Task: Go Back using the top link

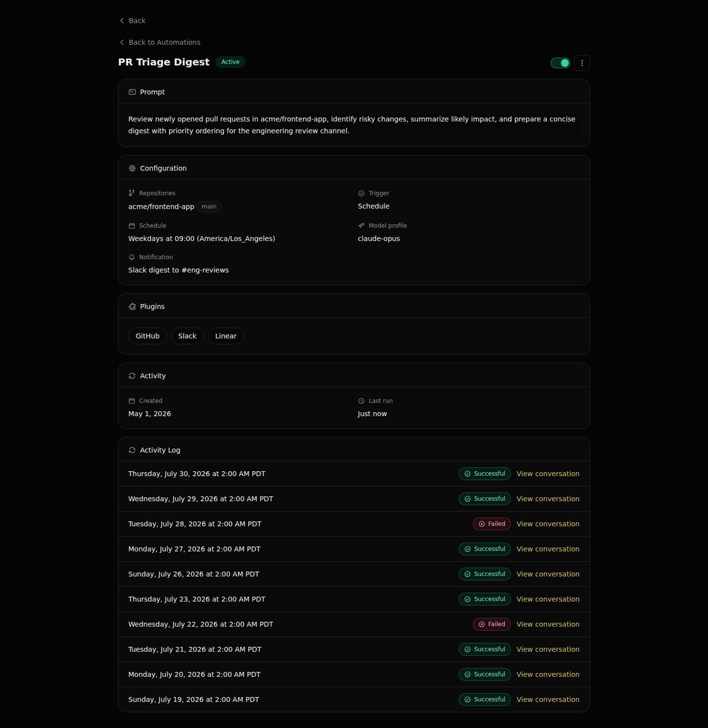Action: [x=133, y=21]
